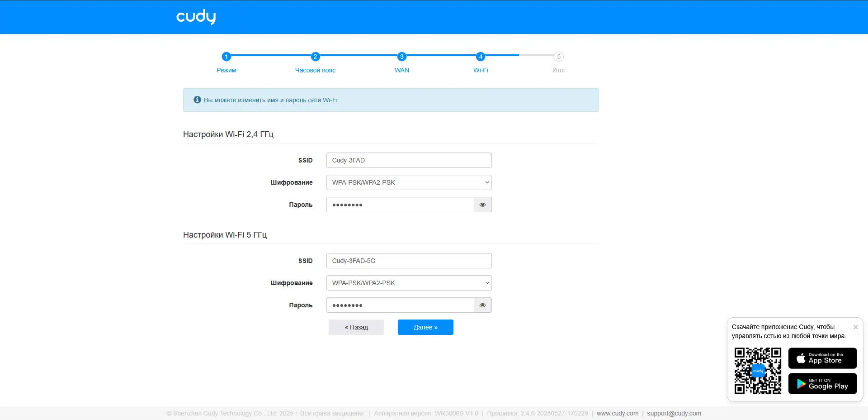Show the 2.4 GHz Wi-Fi password
The height and width of the screenshot is (420, 868).
(482, 205)
